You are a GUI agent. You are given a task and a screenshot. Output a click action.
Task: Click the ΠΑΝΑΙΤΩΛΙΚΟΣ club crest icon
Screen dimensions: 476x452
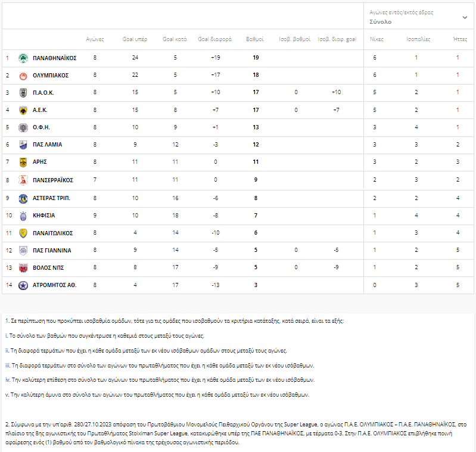[x=23, y=233]
